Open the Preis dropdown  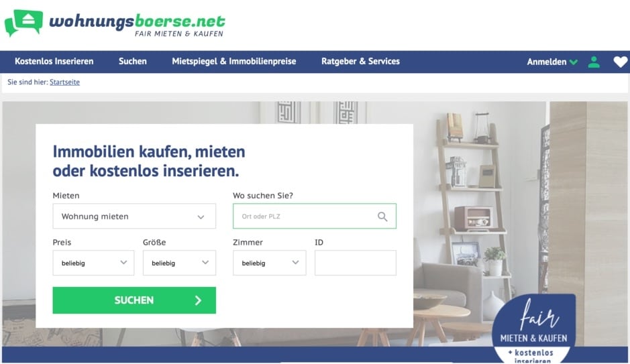point(93,263)
